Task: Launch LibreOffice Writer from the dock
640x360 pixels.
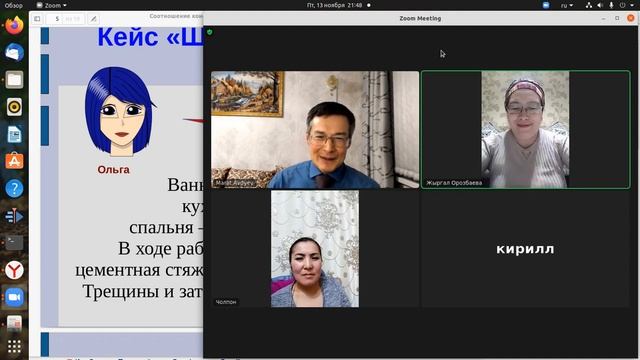Action: pos(14,134)
